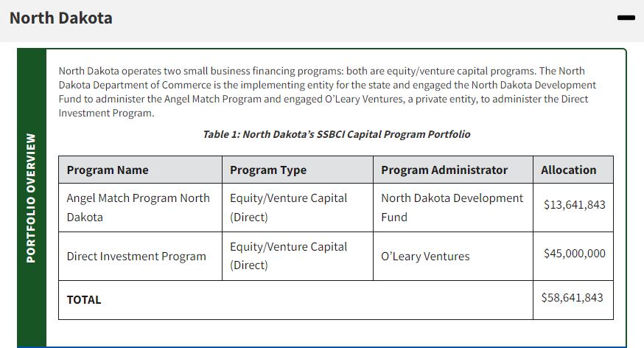Click the introductory paragraph about North Dakota programs
Image resolution: width=644 pixels, height=348 pixels.
327,92
